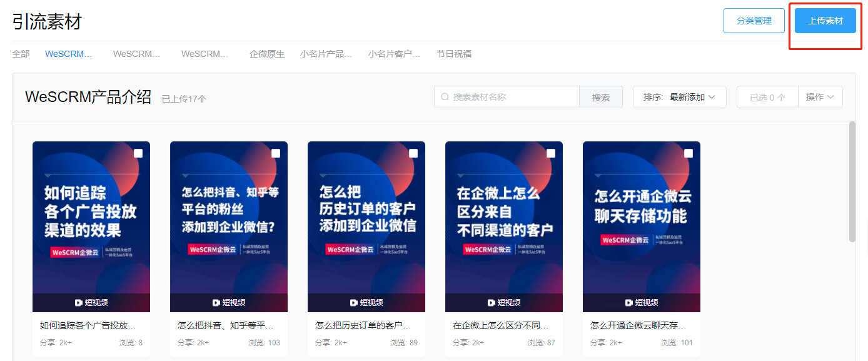Click video icon on 怎么把历史订单的客户 card
Viewport: 868px width, 361px height.
354,302
